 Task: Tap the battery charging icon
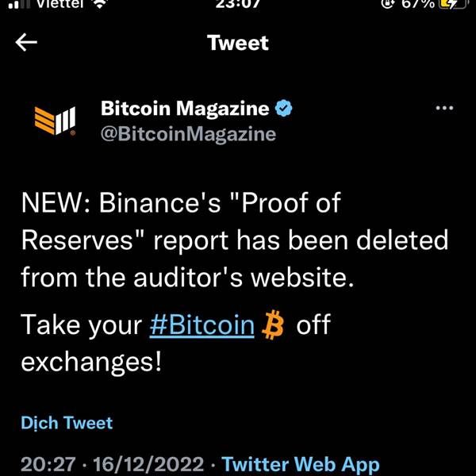(x=452, y=4)
